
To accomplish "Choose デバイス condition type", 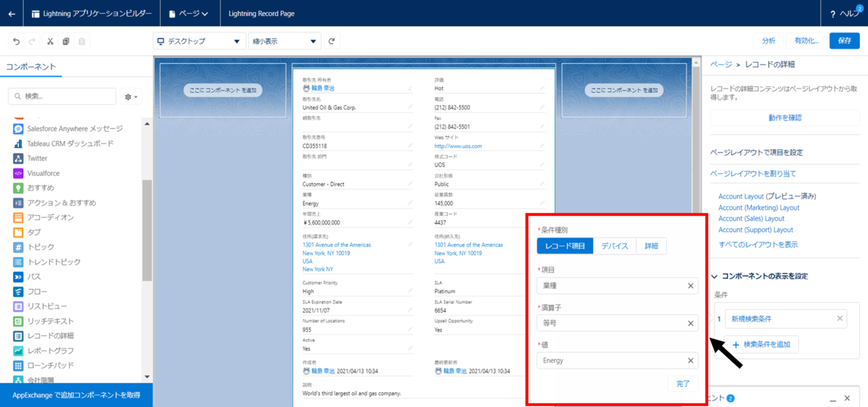I will (615, 246).
